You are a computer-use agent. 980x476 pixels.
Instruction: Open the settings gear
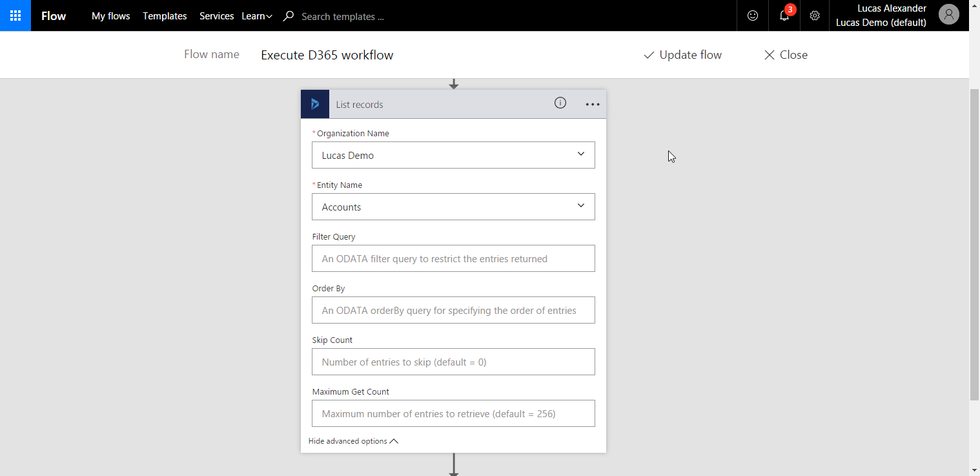click(815, 16)
